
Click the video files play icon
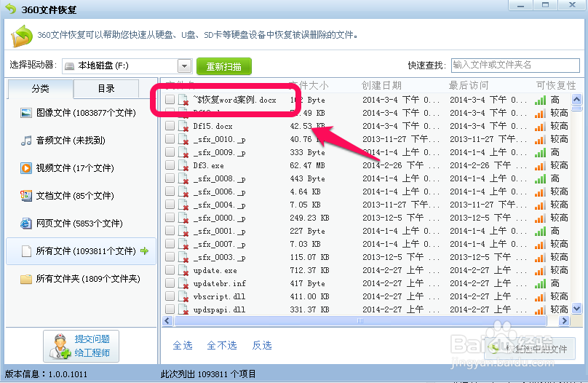(x=26, y=168)
